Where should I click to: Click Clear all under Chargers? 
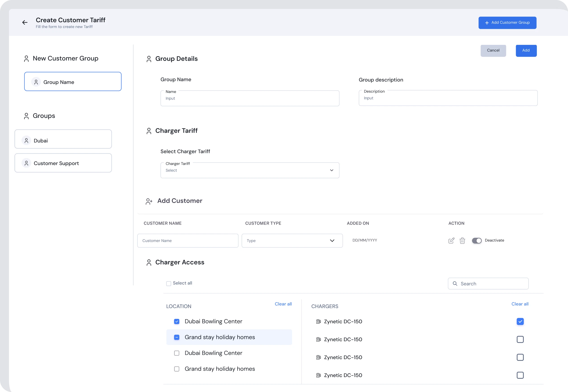(x=520, y=304)
